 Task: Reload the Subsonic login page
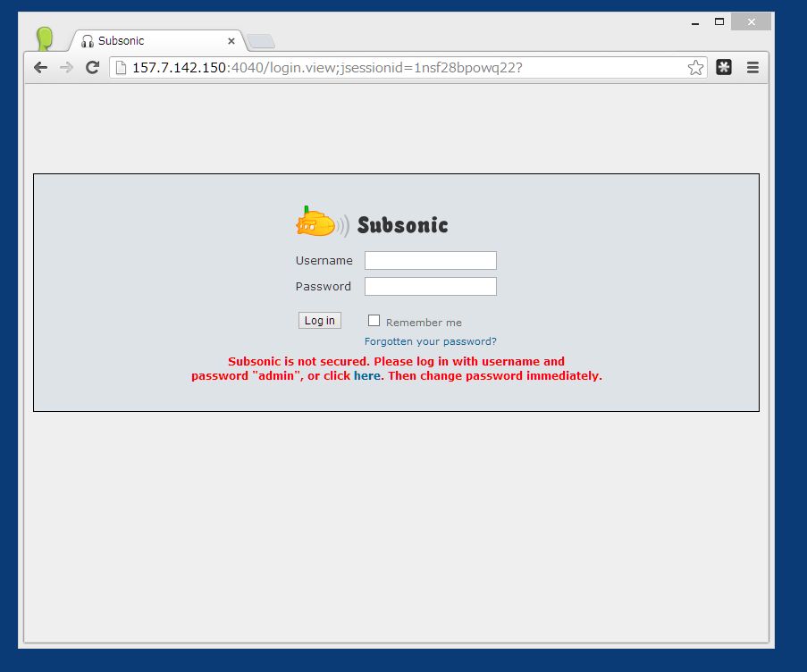click(x=93, y=67)
